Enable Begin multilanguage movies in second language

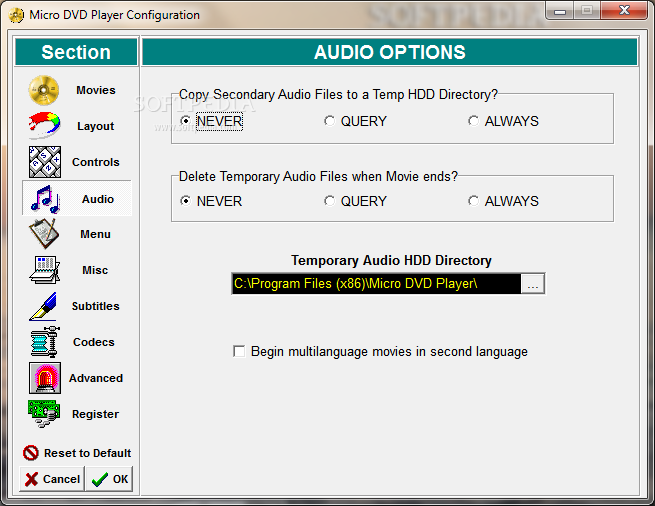pos(239,351)
